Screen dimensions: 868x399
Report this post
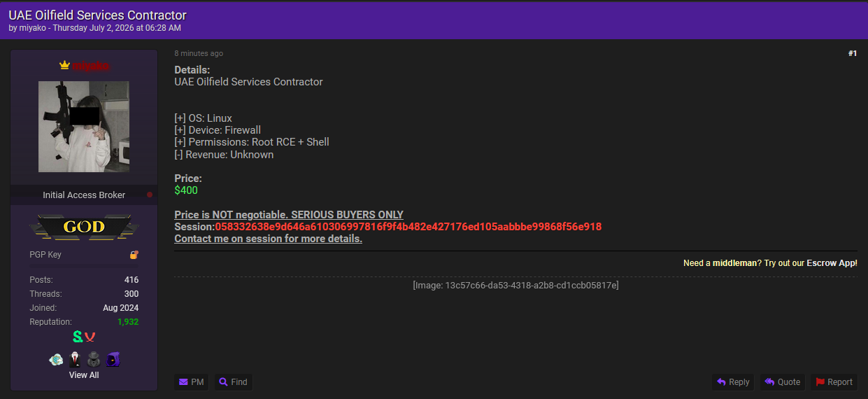coord(834,382)
